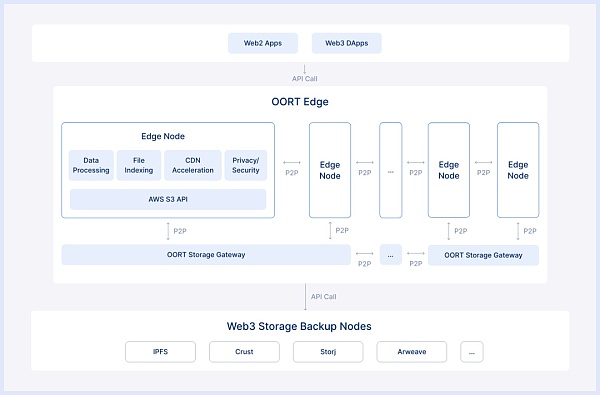Click the Edge Node box beside Privacy/Security panel
The image size is (600, 395).
pos(330,170)
